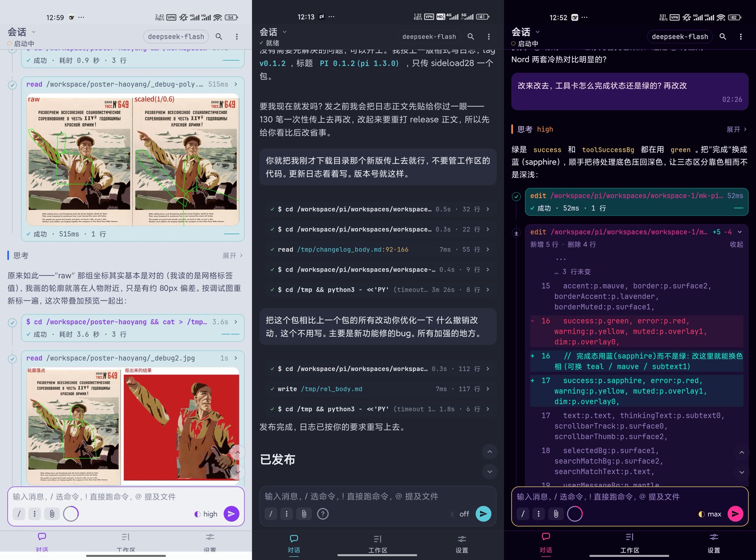Collapse the edit diff with 收起
This screenshot has width=756, height=560.
[x=736, y=244]
